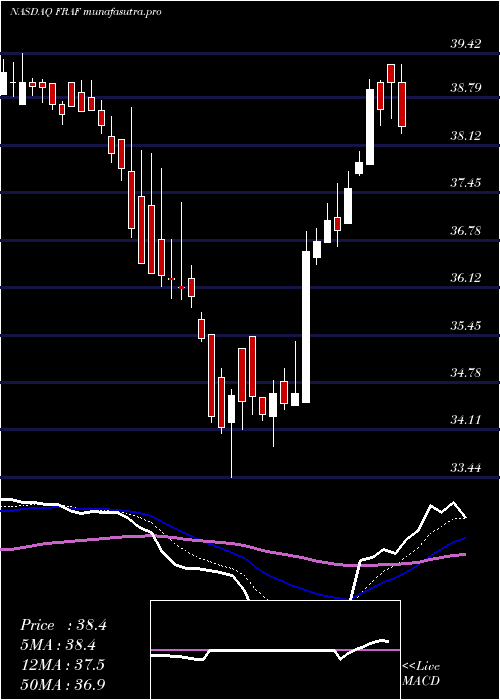Click the 5MA : 38.4 readout
The width and height of the screenshot is (500, 700).
[x=59, y=645]
